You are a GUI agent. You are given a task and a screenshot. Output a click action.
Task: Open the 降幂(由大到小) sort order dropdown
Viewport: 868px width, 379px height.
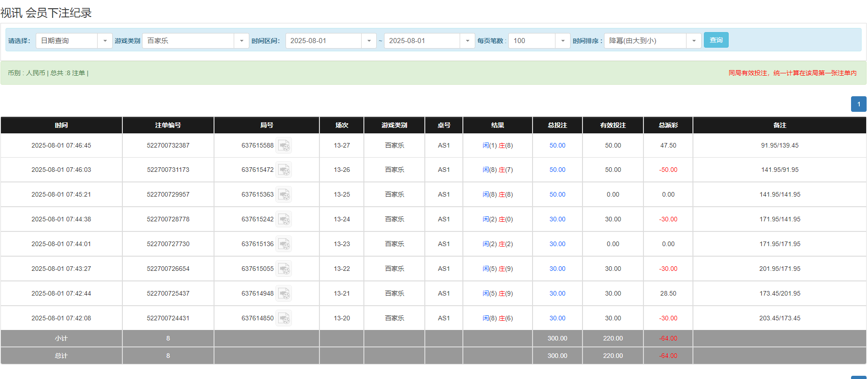pyautogui.click(x=693, y=41)
